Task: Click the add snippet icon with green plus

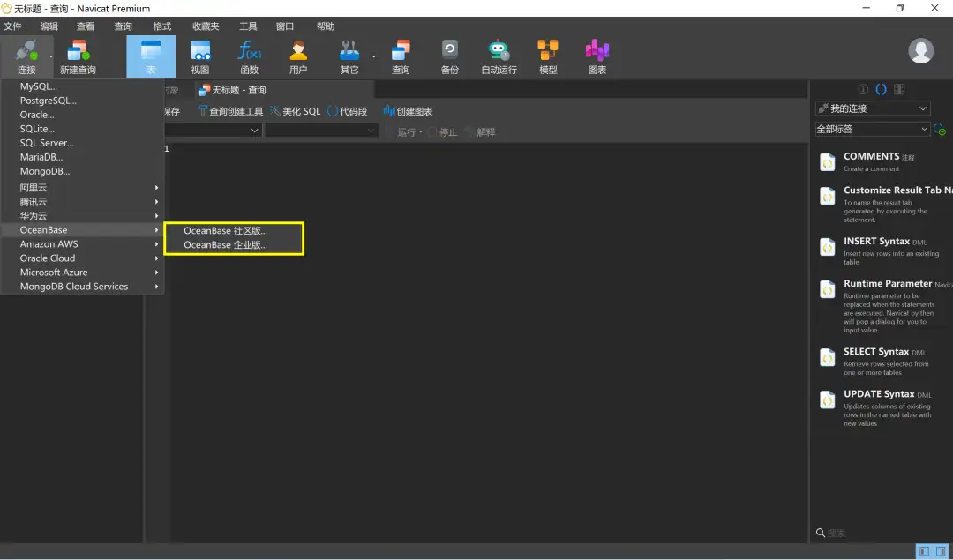Action: (940, 130)
